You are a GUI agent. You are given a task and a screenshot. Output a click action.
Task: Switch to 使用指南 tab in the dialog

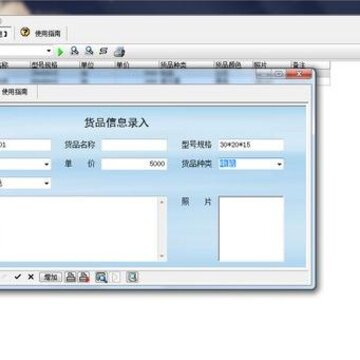15,92
